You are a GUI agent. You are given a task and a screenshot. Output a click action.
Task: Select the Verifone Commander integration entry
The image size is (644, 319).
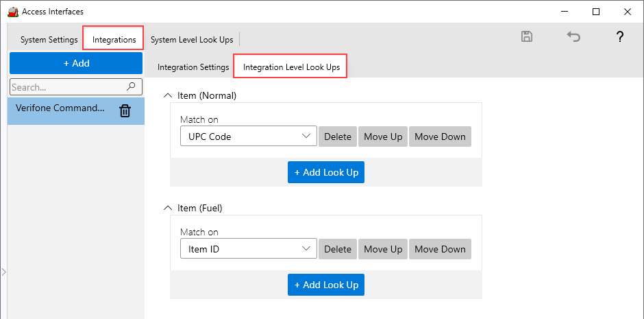click(x=60, y=108)
